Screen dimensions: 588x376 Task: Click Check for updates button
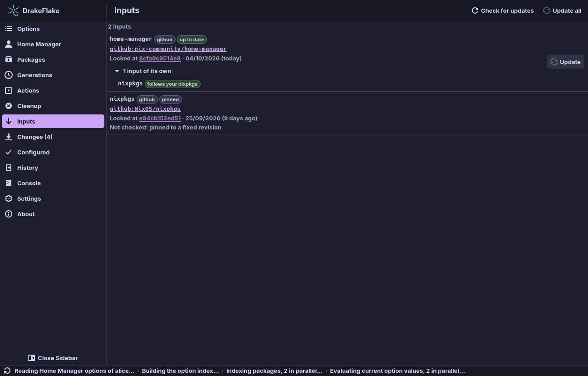[x=503, y=10]
